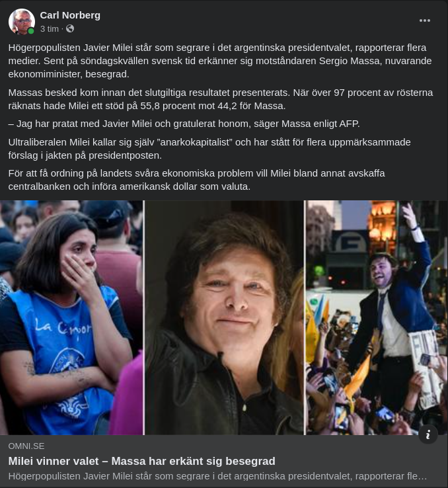Click the F logo sign in right photo
The width and height of the screenshot is (448, 488).
351,242
